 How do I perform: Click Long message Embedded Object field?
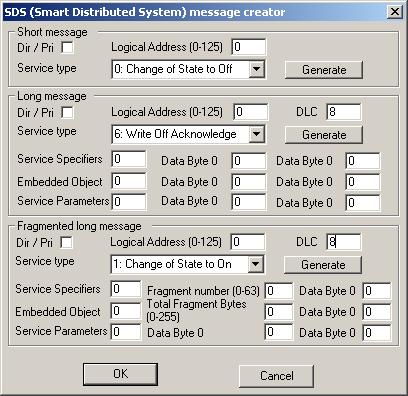pyautogui.click(x=129, y=181)
